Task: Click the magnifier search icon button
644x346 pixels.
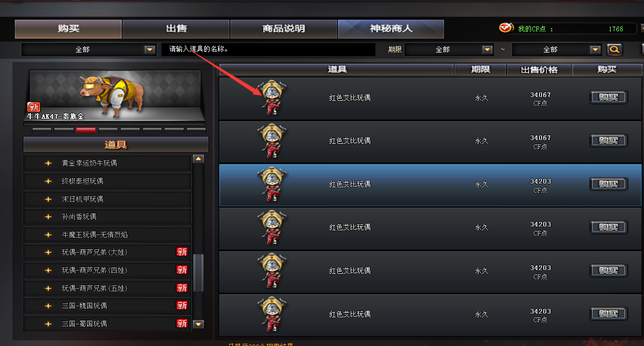Action: [x=614, y=49]
